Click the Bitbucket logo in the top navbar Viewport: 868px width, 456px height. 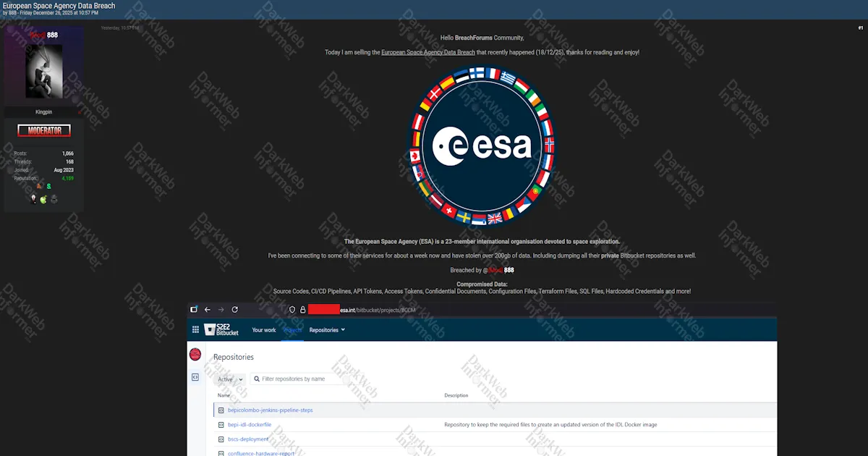point(212,330)
